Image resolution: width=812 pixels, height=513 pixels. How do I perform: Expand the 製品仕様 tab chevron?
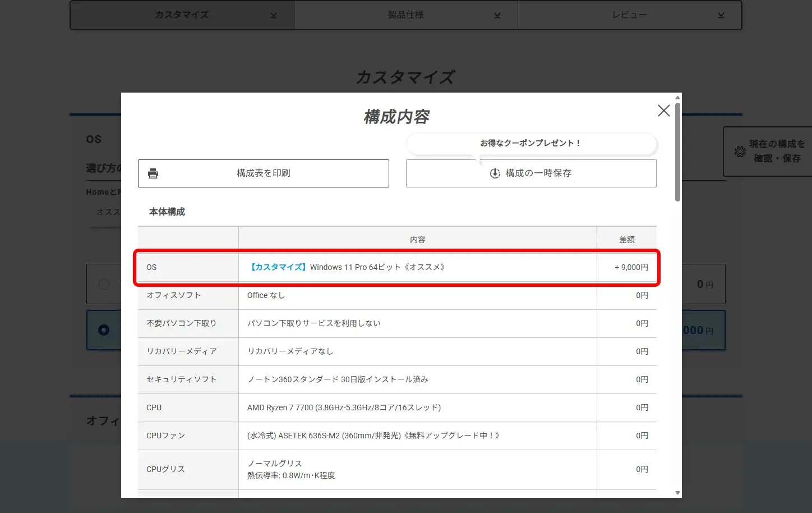497,15
